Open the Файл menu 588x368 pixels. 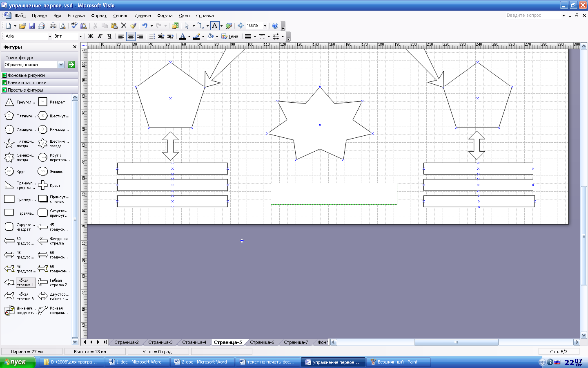point(20,16)
